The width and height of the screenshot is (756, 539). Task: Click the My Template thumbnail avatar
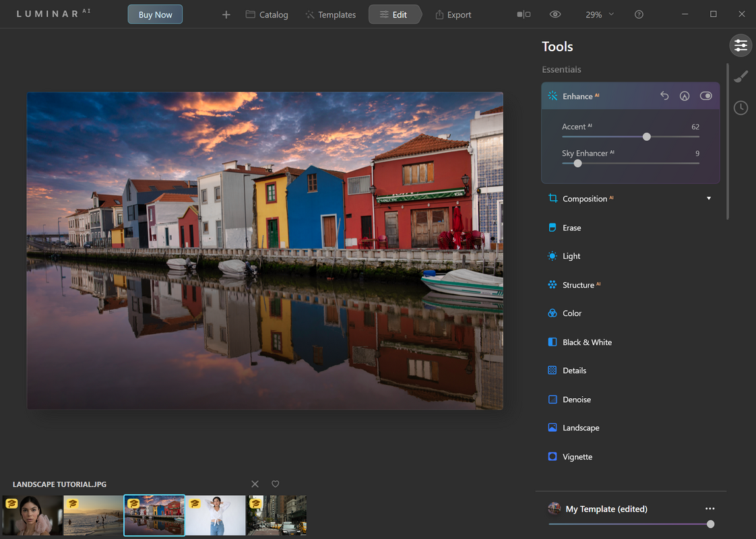click(555, 508)
